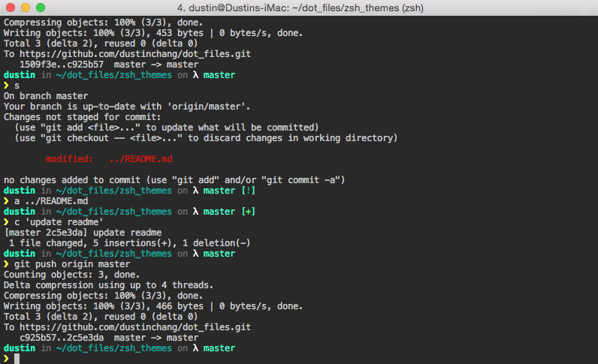Click 'Counting objects: 3, done.' line

tap(71, 275)
